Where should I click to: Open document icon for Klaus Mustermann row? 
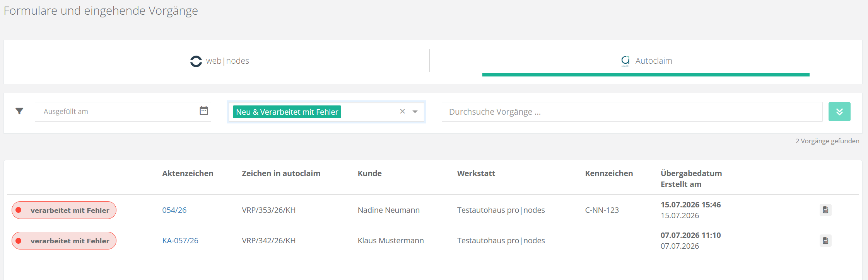coord(825,241)
